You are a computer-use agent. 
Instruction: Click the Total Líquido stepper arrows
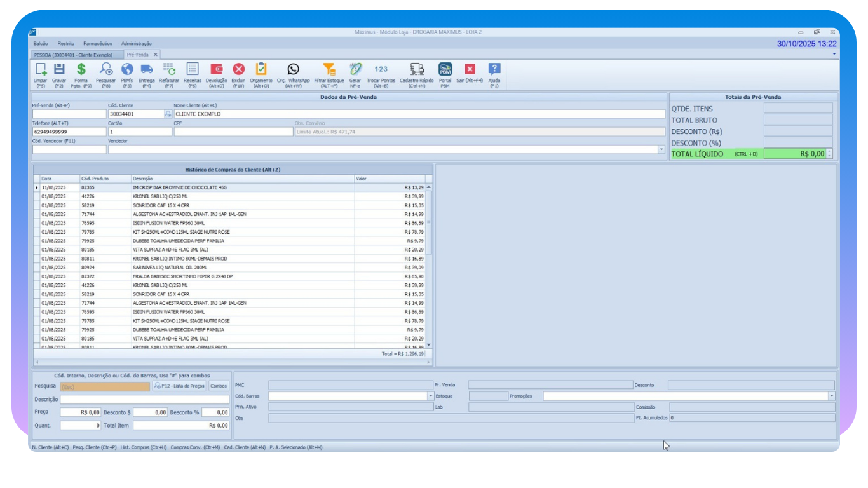pos(829,154)
